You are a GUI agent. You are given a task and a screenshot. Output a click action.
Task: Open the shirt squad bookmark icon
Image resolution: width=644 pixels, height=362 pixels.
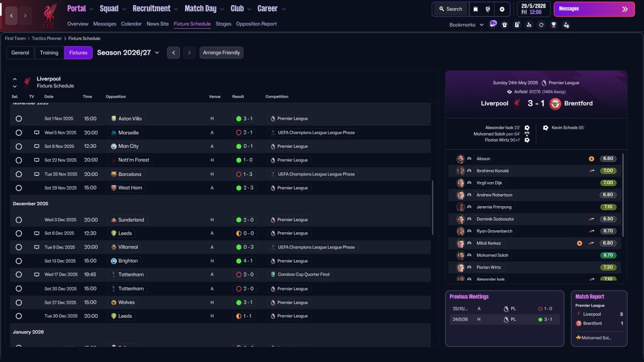tap(505, 25)
